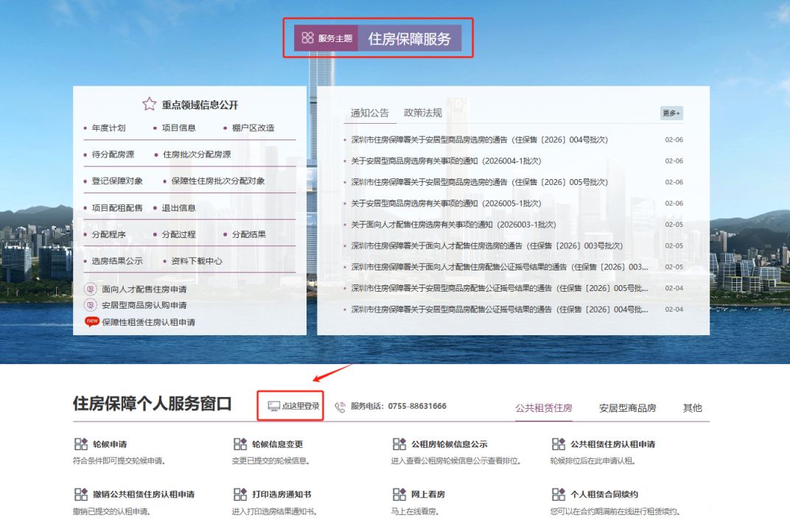Image resolution: width=790 pixels, height=532 pixels.
Task: Open the 分配结果 link
Action: 248,234
